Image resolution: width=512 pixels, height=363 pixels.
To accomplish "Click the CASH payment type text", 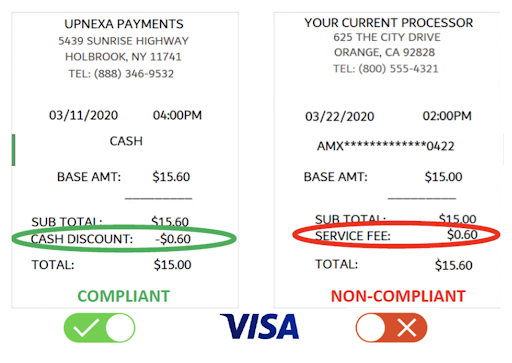I will [x=126, y=141].
